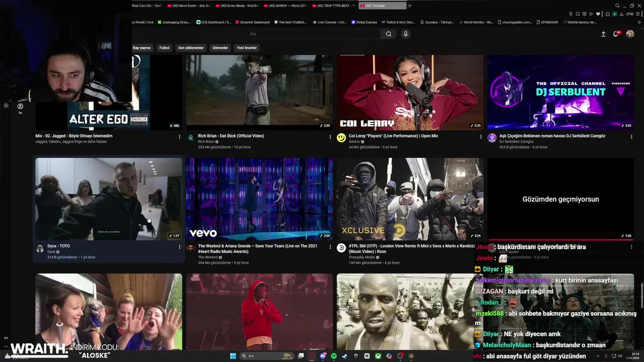Switch to the 'TRAP TYPE BEAT' browser tab
The width and height of the screenshot is (644, 362).
point(334,6)
